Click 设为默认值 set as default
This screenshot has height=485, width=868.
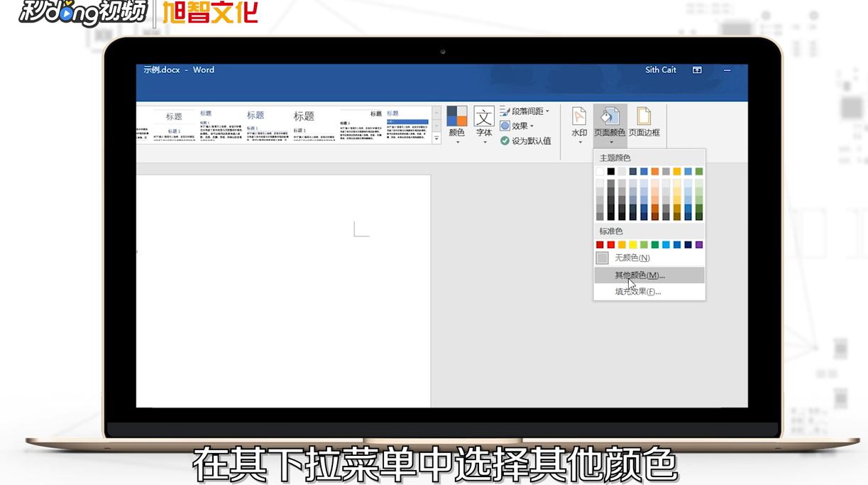(525, 141)
